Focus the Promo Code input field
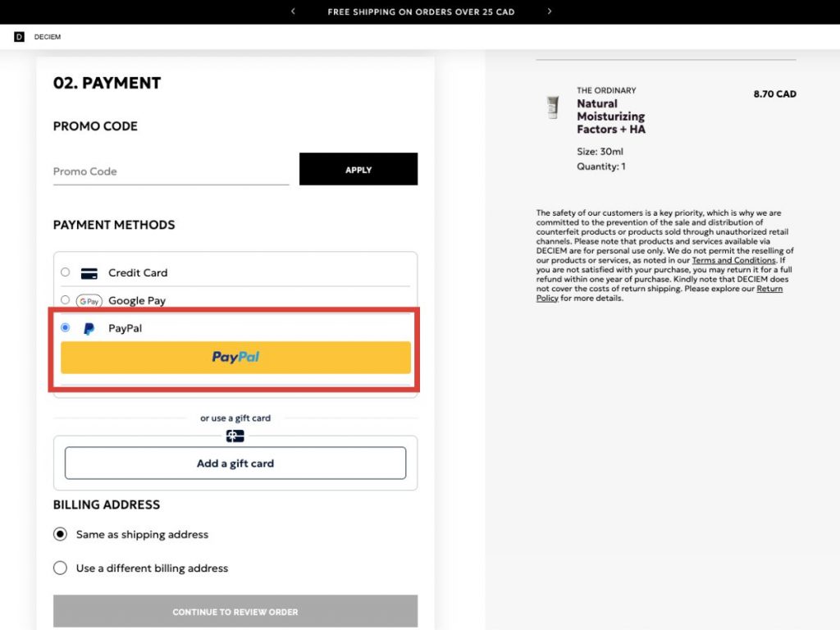The width and height of the screenshot is (840, 630). (x=171, y=171)
